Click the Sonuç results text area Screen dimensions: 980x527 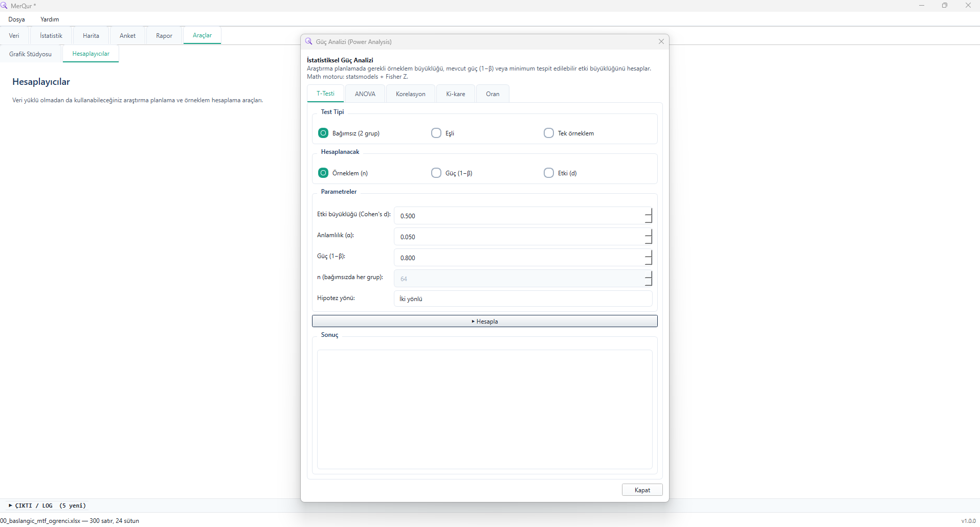tap(484, 409)
